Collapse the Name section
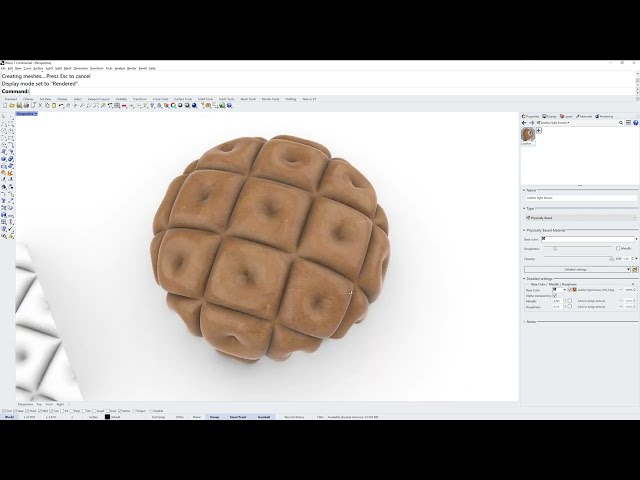 [524, 190]
